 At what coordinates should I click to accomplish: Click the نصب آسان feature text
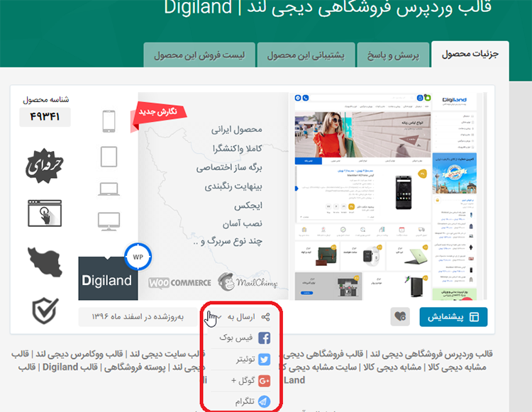pos(243,224)
